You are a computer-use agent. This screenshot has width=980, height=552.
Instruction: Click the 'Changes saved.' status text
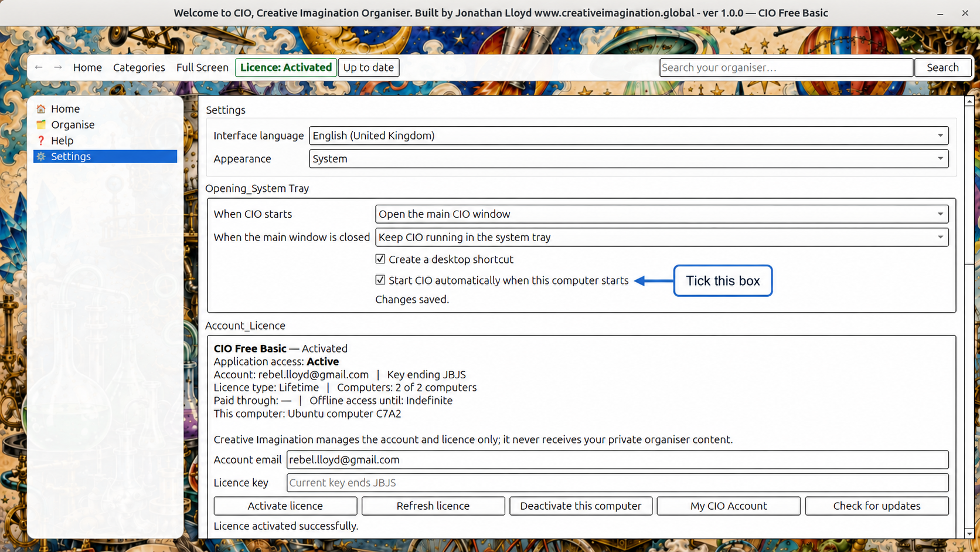(x=412, y=299)
